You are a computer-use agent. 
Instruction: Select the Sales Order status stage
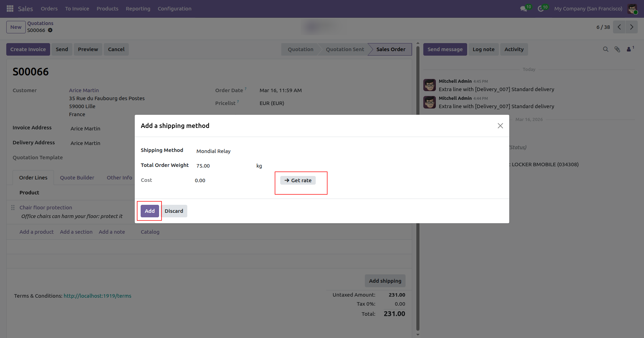[391, 49]
